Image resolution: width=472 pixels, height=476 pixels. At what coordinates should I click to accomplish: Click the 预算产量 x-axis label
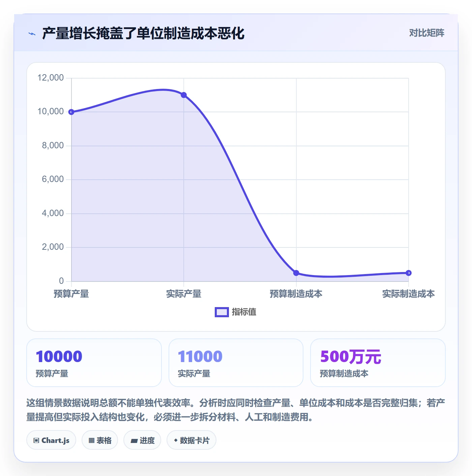coord(71,294)
